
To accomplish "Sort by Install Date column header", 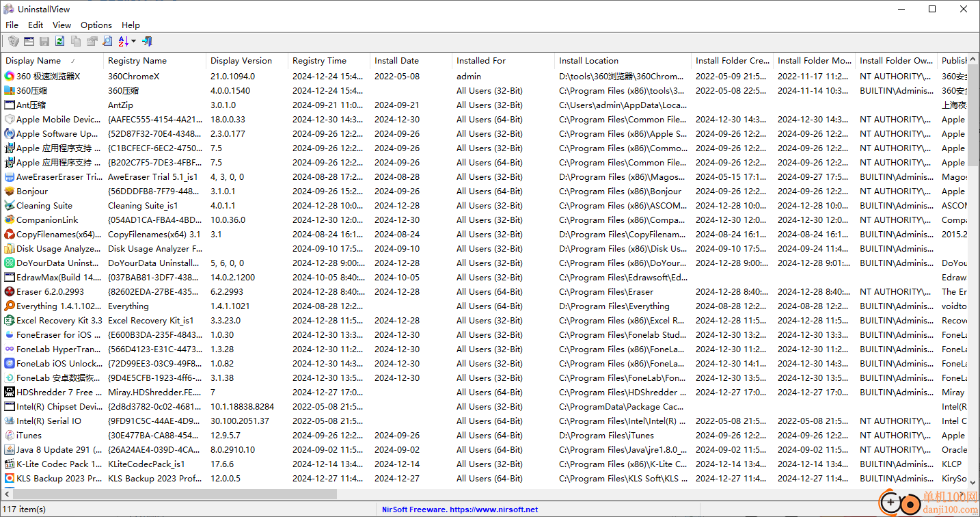I will (x=411, y=61).
